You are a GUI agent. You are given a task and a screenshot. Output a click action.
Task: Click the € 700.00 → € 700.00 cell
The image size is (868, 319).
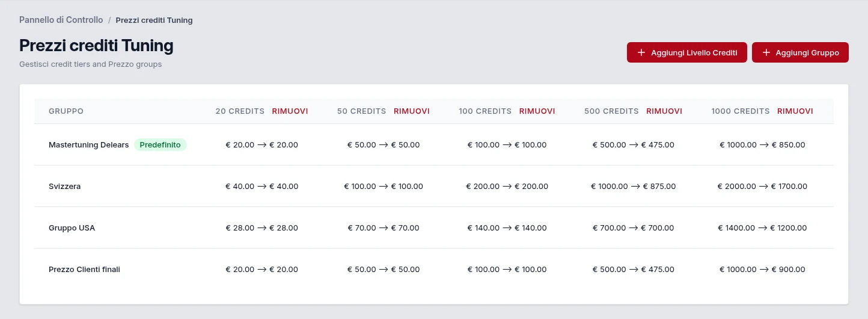coord(634,228)
